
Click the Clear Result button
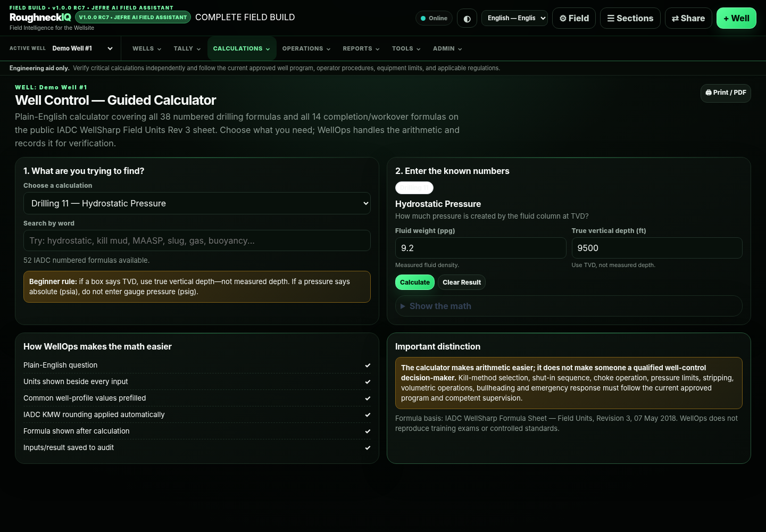(x=462, y=282)
